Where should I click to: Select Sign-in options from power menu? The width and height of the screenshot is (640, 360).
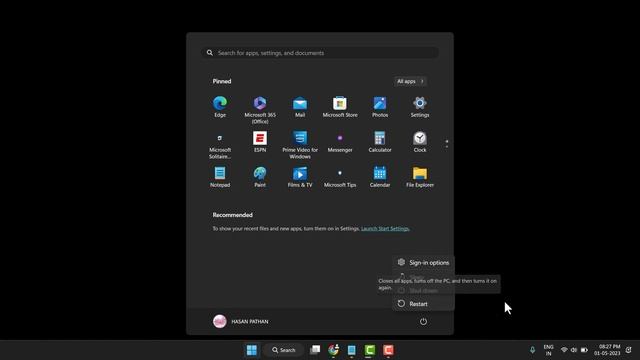click(424, 262)
